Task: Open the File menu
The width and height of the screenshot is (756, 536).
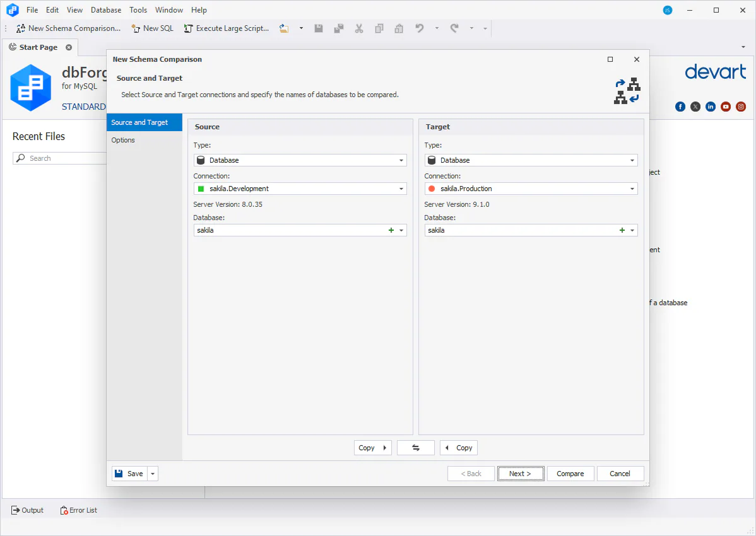Action: (x=32, y=10)
